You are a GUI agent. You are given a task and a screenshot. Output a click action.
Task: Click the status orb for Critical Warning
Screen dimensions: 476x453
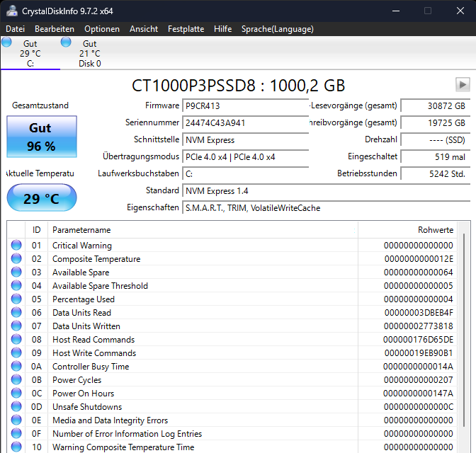(16, 245)
